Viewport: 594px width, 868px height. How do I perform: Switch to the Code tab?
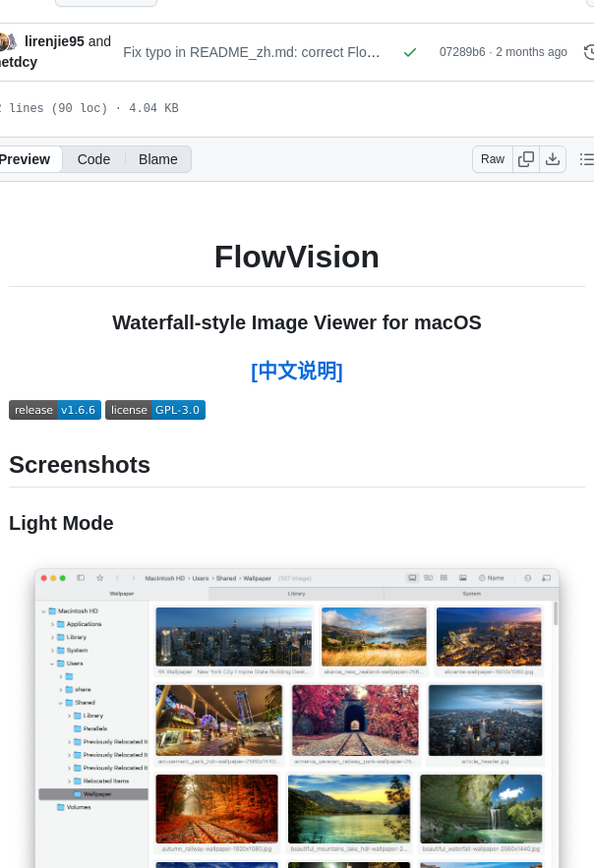point(93,159)
